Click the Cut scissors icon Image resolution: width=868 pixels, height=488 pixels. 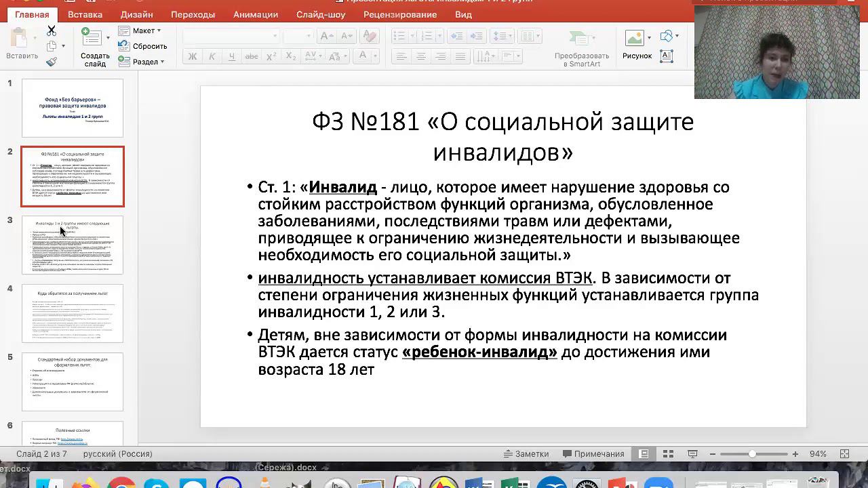click(52, 31)
